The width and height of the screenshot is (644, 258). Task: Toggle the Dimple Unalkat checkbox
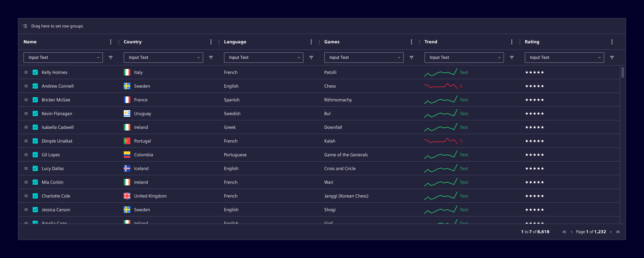(x=35, y=141)
